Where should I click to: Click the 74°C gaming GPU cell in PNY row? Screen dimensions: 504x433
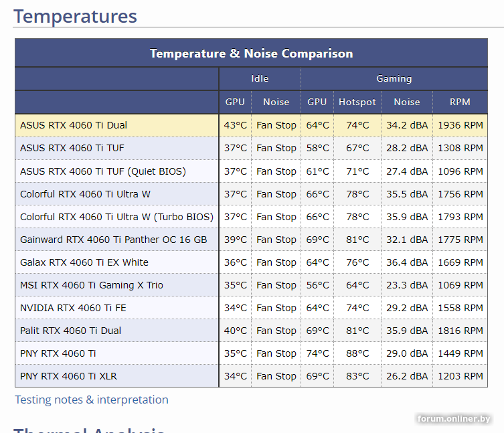click(x=317, y=353)
